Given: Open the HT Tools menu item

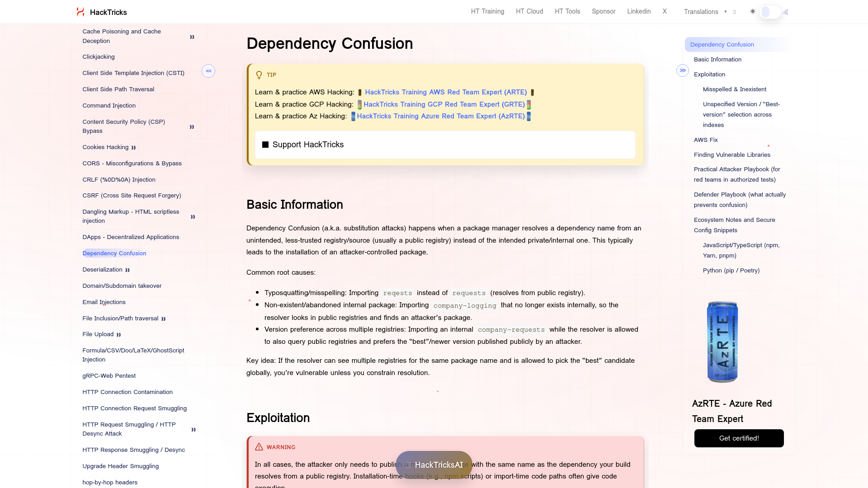Looking at the screenshot, I should click(567, 11).
